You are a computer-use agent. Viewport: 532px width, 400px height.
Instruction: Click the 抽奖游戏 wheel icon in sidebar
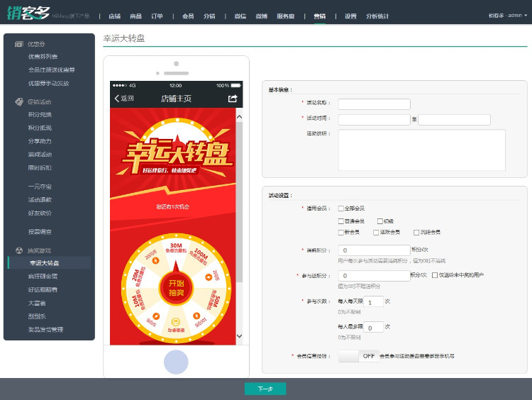coord(19,250)
